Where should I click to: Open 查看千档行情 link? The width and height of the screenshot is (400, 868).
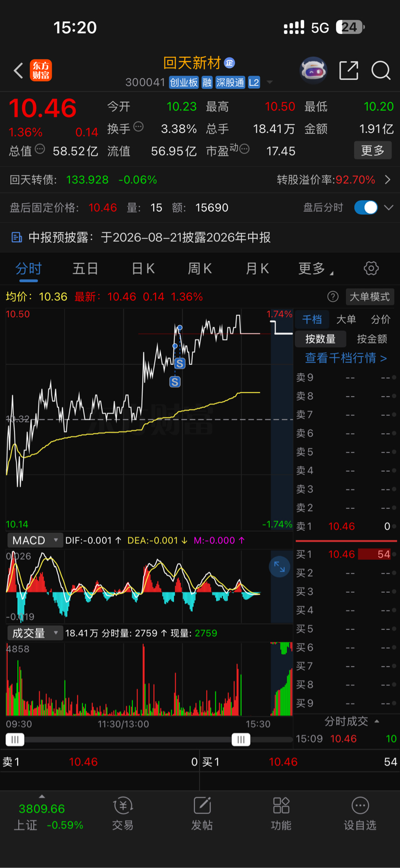(346, 358)
